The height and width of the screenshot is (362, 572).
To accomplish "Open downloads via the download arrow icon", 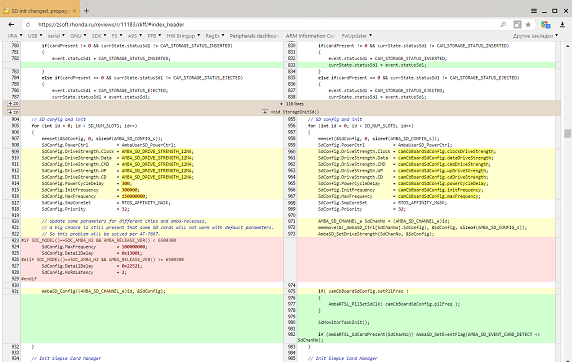I will [x=562, y=24].
